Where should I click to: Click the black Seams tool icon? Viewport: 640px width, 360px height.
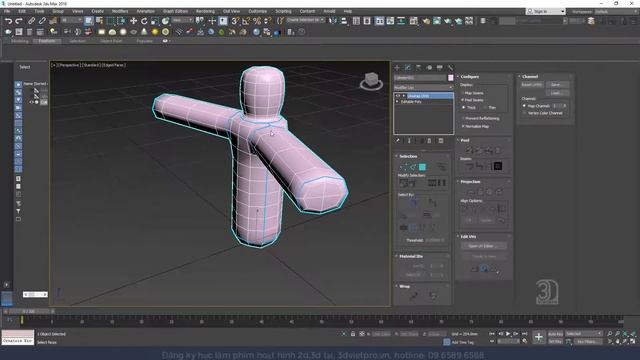tap(498, 166)
